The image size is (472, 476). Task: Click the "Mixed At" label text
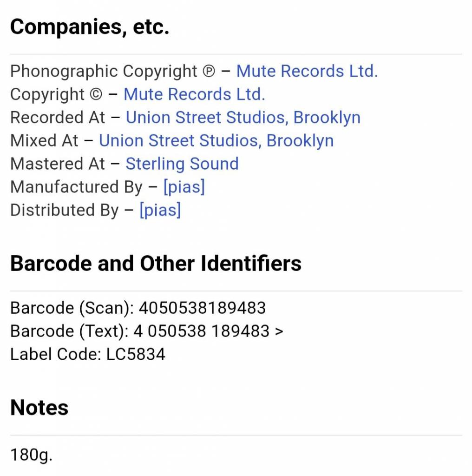44,140
